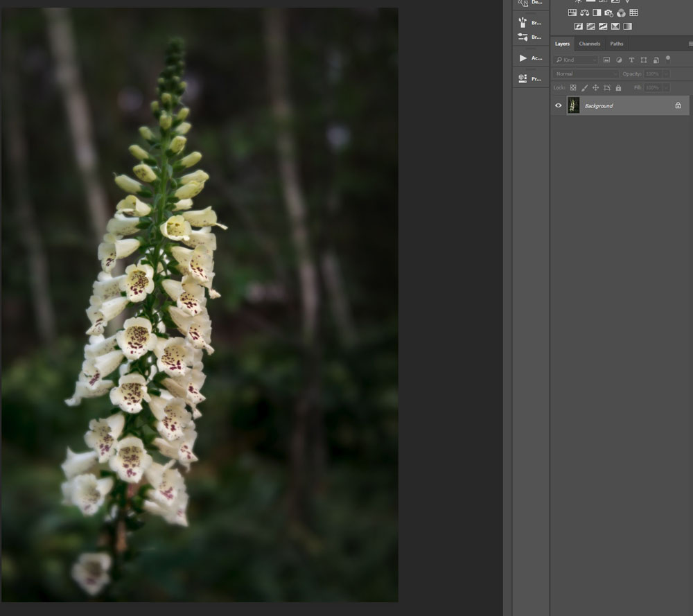This screenshot has width=693, height=616.
Task: Hide the Background layer with eye icon
Action: [x=559, y=105]
